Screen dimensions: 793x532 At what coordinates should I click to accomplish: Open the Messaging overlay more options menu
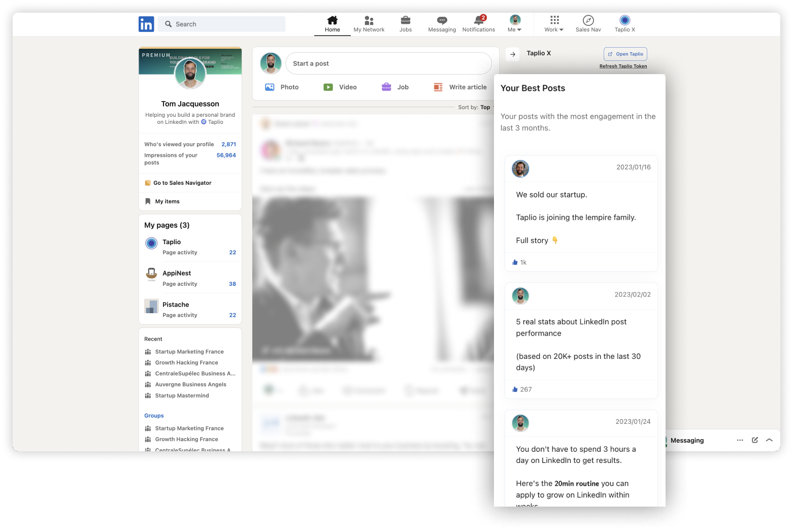tap(740, 440)
